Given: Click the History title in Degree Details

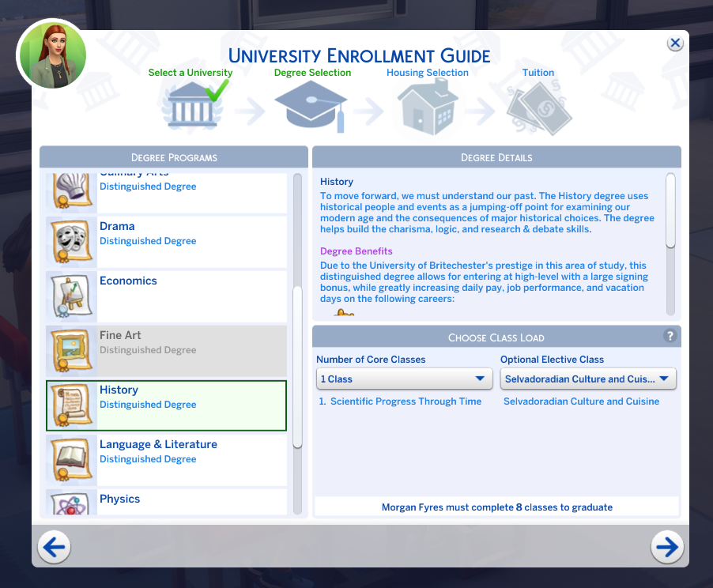Looking at the screenshot, I should pyautogui.click(x=337, y=182).
